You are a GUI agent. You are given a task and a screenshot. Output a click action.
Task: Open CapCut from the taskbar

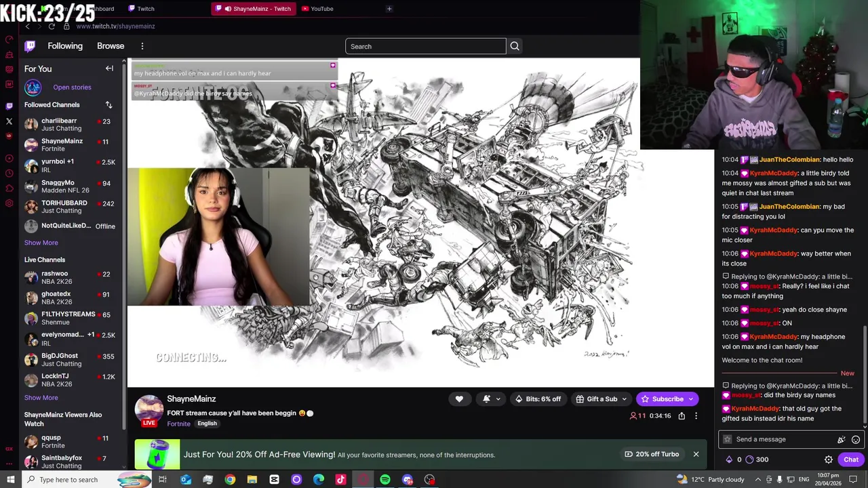tap(274, 480)
